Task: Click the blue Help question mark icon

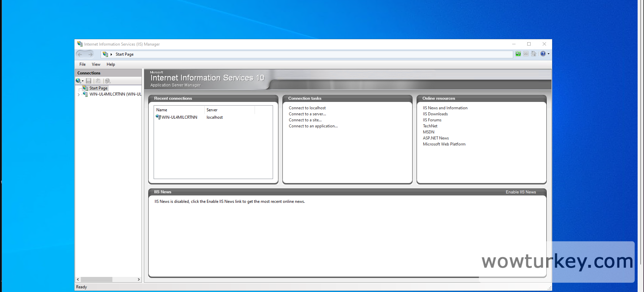Action: click(x=543, y=54)
